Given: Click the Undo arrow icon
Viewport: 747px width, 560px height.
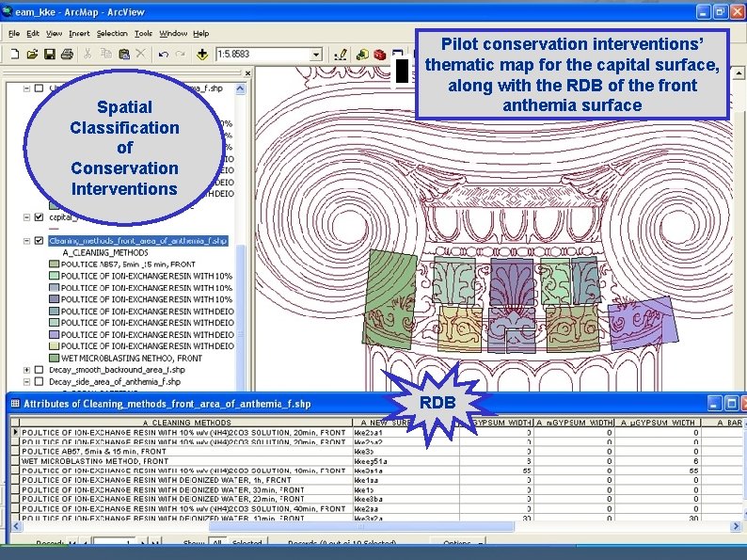Looking at the screenshot, I should click(x=164, y=55).
